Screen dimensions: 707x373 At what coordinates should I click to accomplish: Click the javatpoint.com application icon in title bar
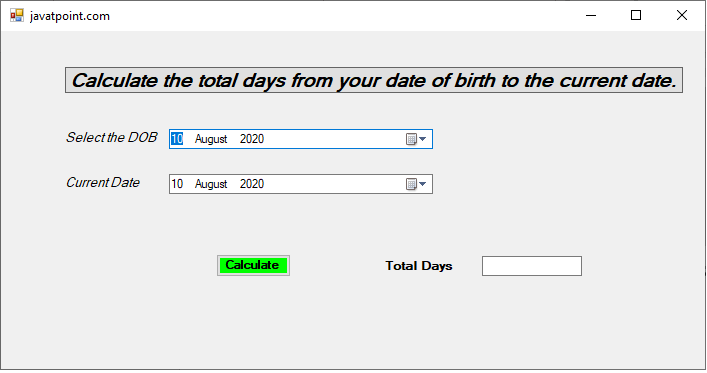click(x=17, y=16)
